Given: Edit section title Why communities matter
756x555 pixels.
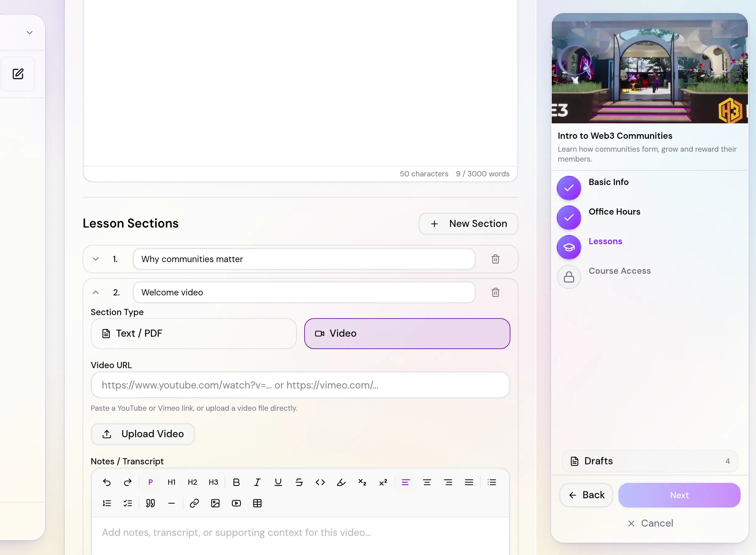Looking at the screenshot, I should point(304,259).
